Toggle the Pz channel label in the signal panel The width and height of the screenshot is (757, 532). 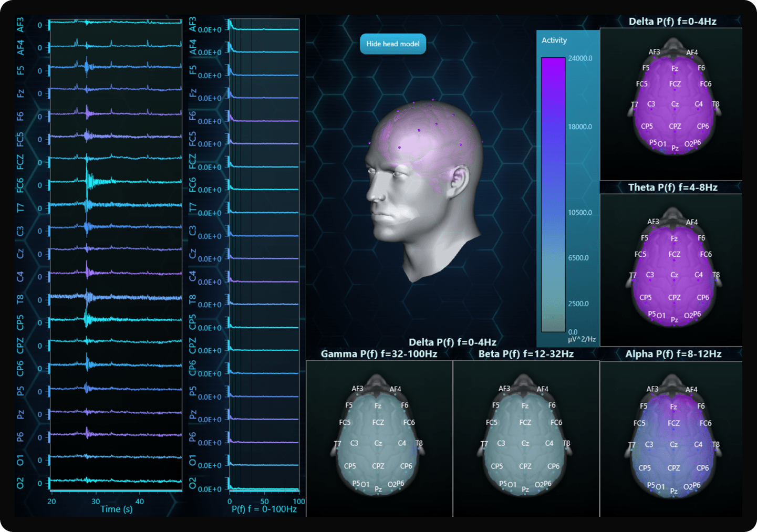point(21,414)
